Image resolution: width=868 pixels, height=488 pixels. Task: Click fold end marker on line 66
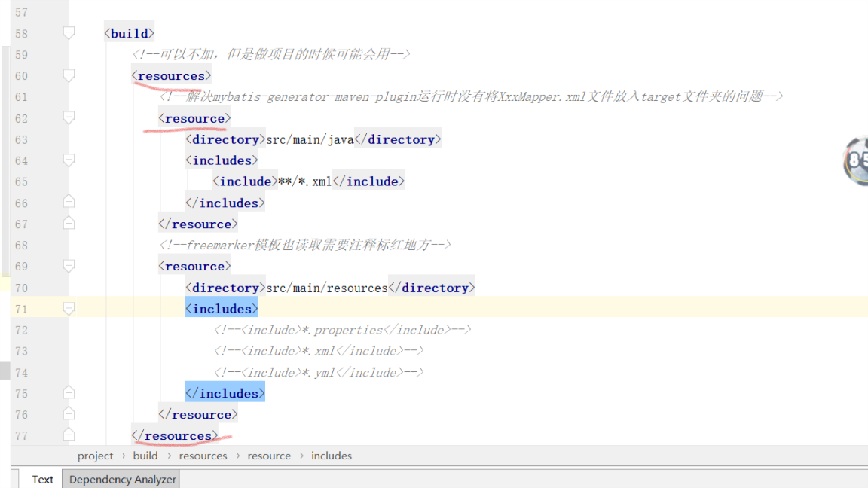(69, 202)
